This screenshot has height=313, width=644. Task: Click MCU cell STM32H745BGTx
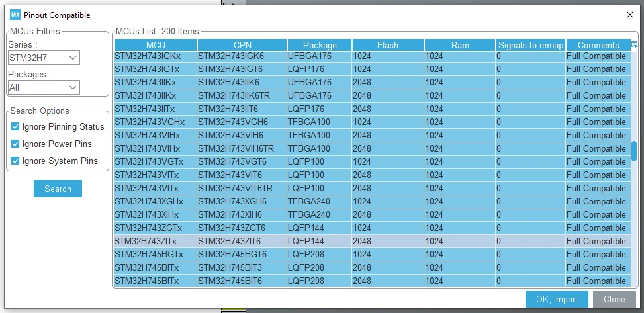tap(156, 254)
